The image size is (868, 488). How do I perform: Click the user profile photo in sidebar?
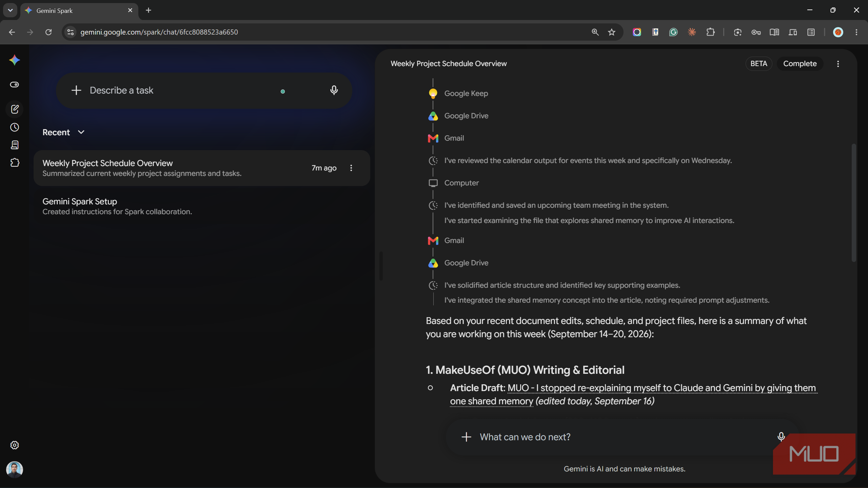click(15, 469)
